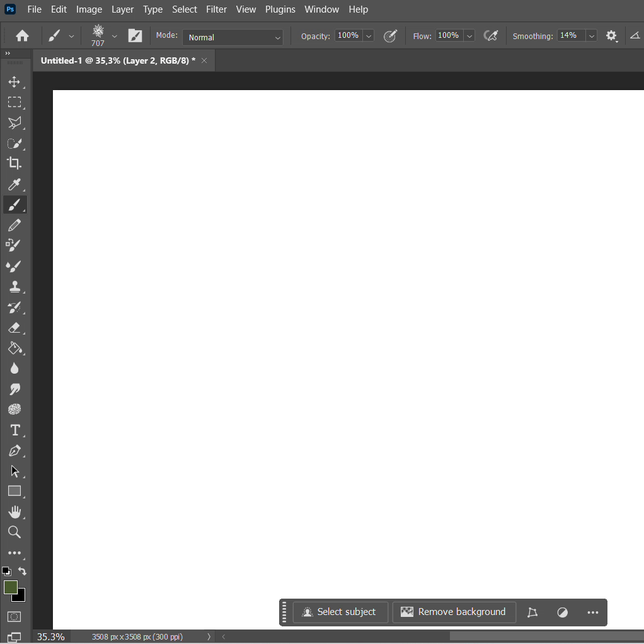Toggle airbrush-style build-up effects
This screenshot has height=644, width=644.
(492, 35)
